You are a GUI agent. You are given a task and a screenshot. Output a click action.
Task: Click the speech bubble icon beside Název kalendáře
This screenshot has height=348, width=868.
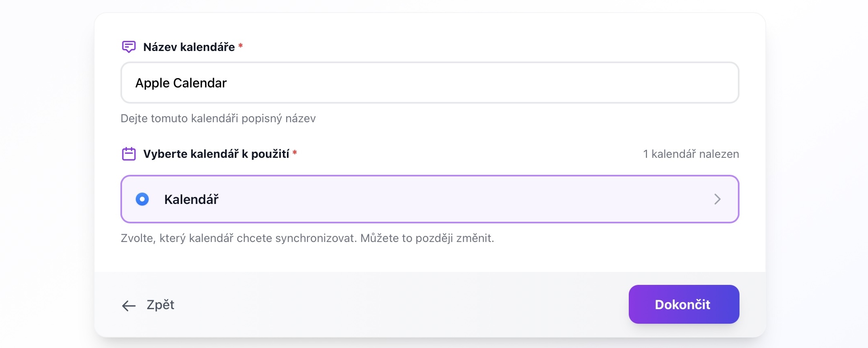129,47
